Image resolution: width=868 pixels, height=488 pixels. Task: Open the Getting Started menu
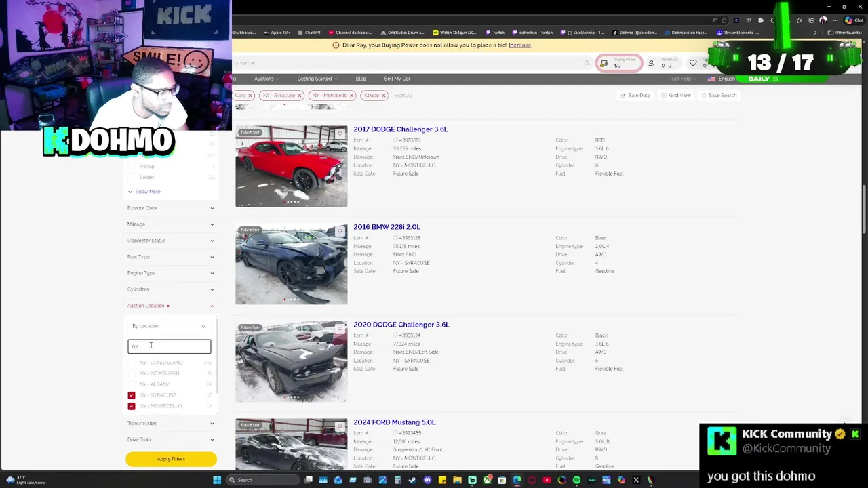tap(317, 79)
